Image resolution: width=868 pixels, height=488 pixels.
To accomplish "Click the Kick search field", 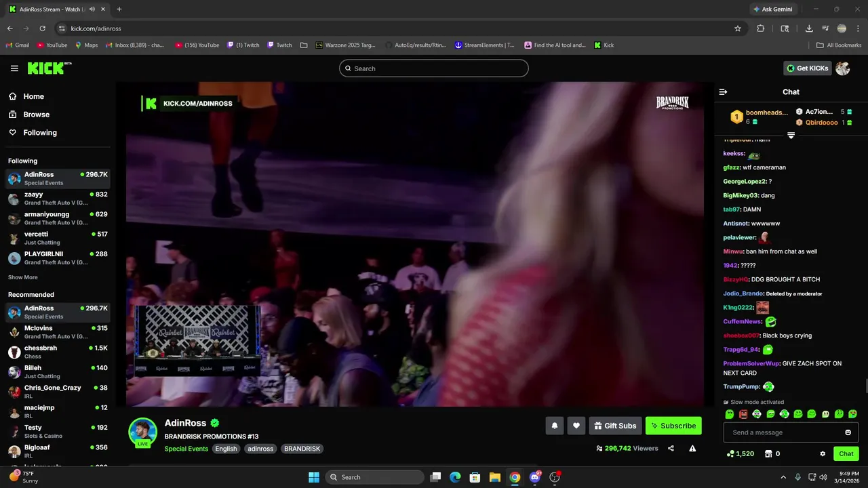I will tap(434, 68).
